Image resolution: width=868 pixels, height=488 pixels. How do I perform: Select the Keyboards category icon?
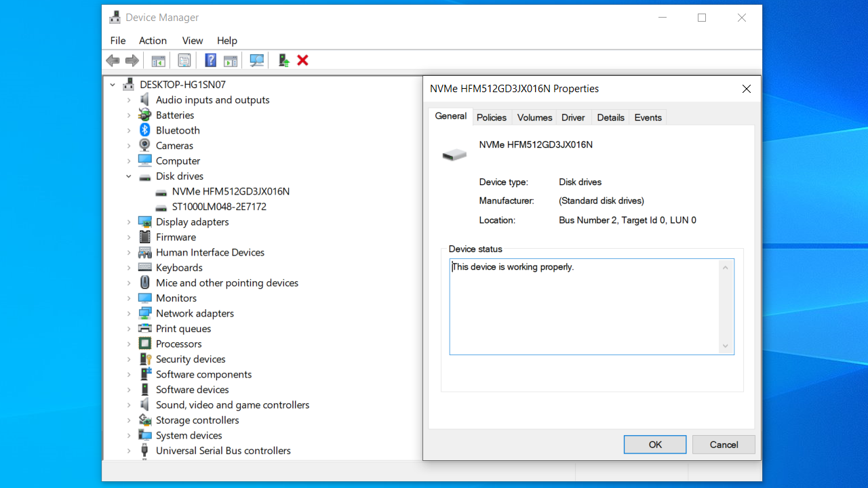(144, 268)
